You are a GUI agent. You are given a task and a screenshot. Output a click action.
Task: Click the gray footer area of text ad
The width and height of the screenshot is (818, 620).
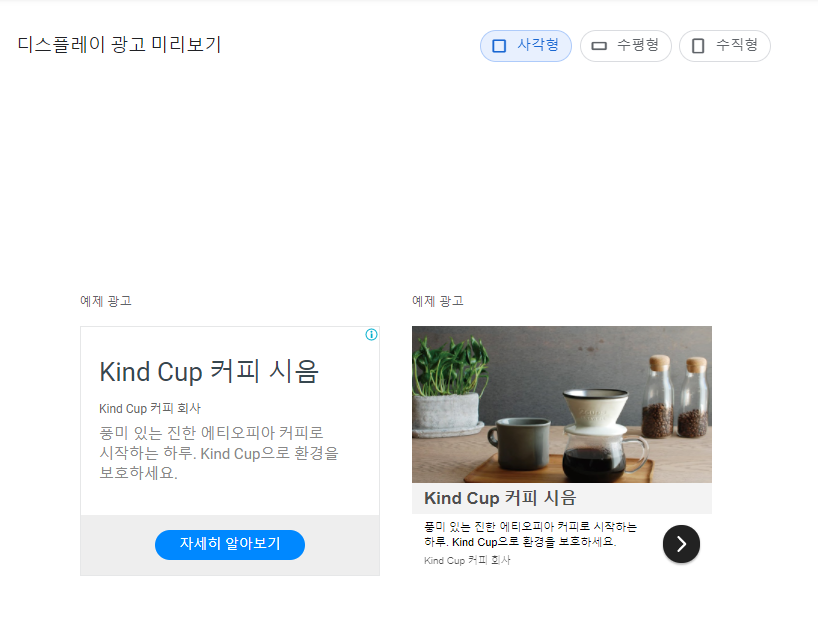pos(230,545)
